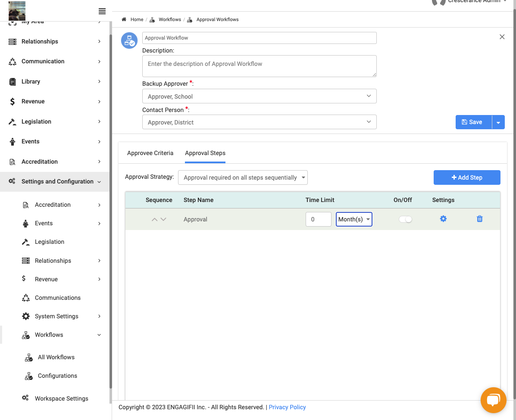This screenshot has height=420, width=516.
Task: Toggle the Approval step on/off switch
Action: tap(405, 219)
